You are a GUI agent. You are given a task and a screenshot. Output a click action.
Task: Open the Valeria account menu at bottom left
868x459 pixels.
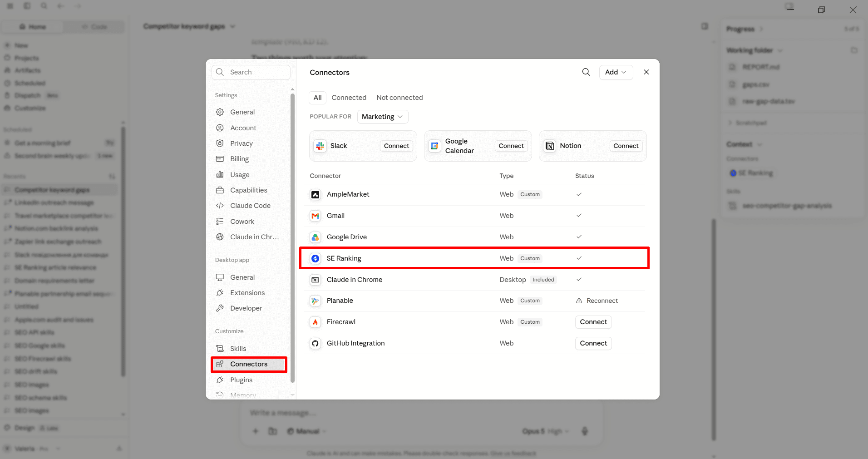point(32,449)
